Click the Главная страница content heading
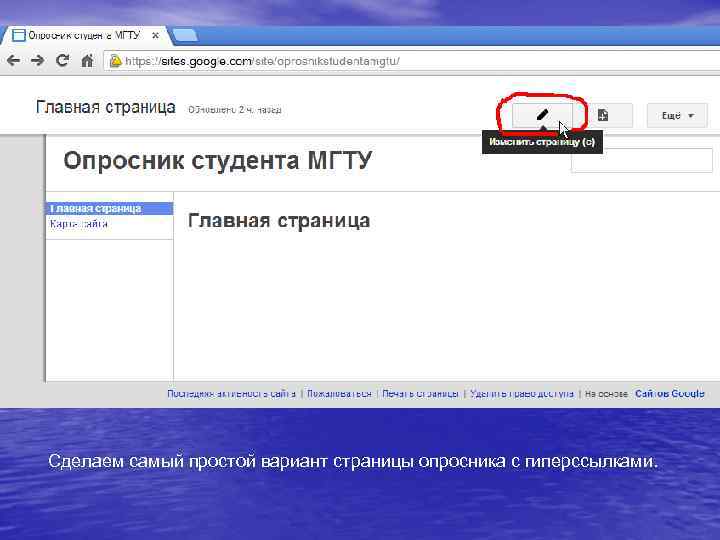720x540 pixels. click(x=279, y=221)
